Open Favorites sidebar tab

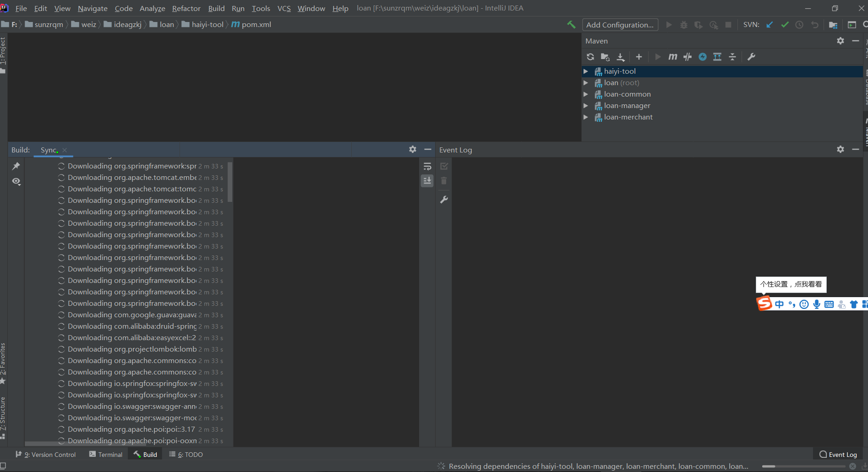pos(3,363)
